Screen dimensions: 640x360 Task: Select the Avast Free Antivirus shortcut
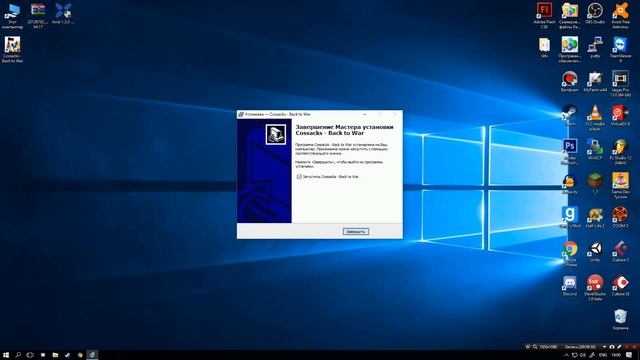point(620,16)
